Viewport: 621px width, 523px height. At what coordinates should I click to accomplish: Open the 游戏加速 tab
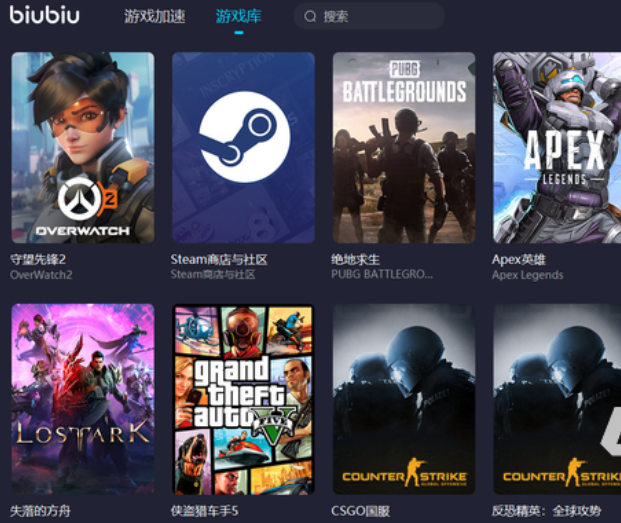pyautogui.click(x=154, y=16)
